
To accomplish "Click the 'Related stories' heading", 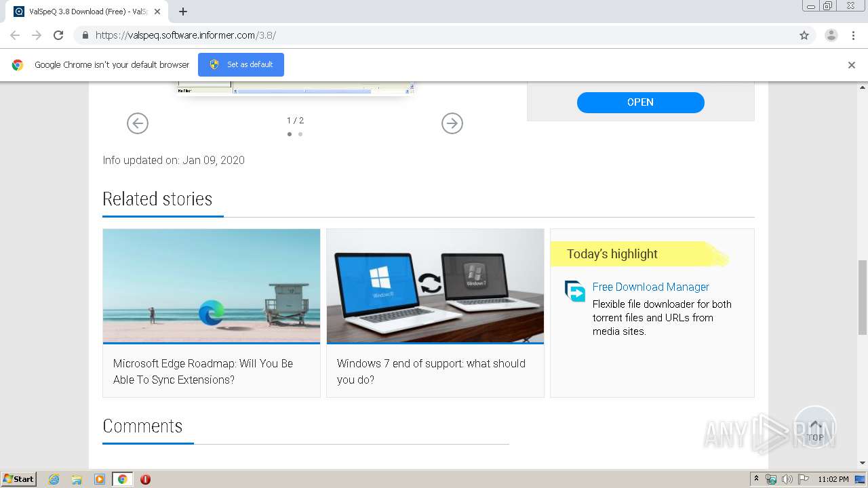I will tap(157, 199).
